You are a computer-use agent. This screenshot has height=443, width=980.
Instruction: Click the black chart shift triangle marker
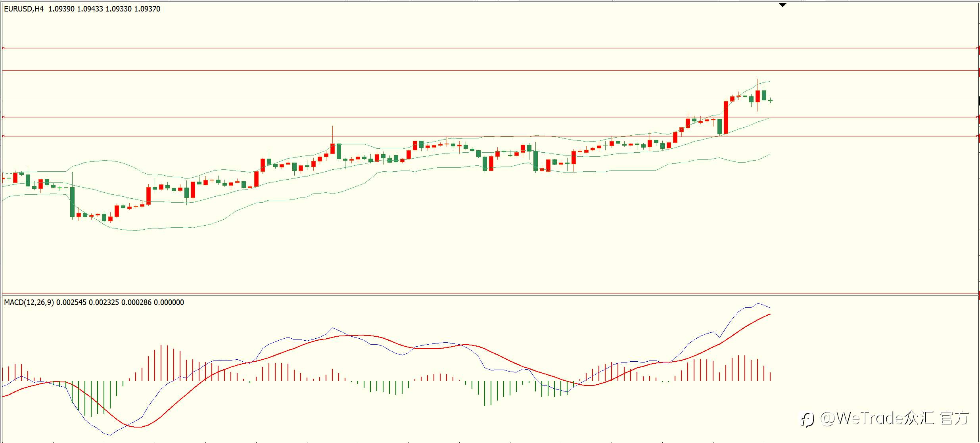point(782,5)
